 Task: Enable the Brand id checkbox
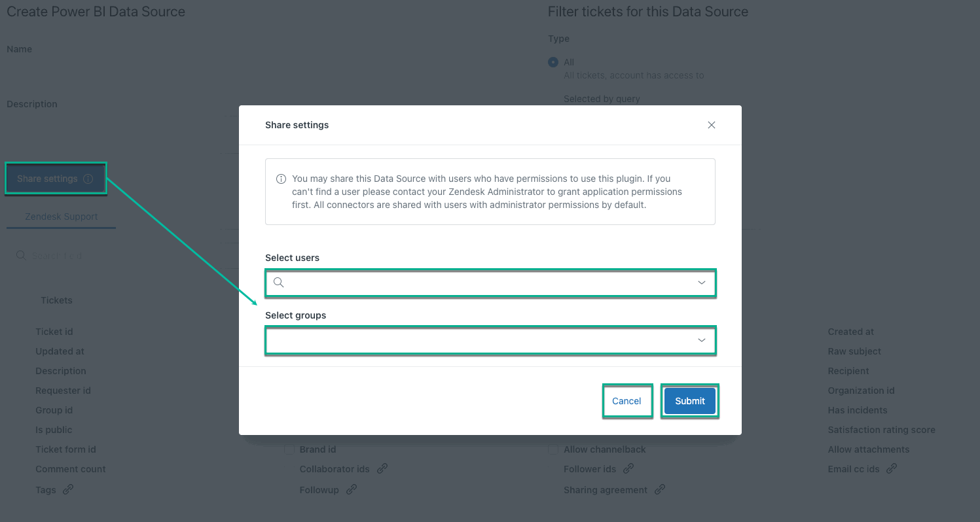click(x=290, y=449)
